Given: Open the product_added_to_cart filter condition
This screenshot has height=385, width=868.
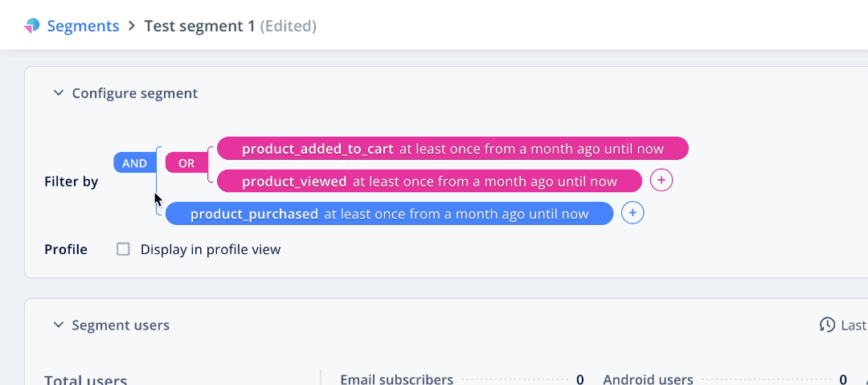Looking at the screenshot, I should pyautogui.click(x=452, y=149).
